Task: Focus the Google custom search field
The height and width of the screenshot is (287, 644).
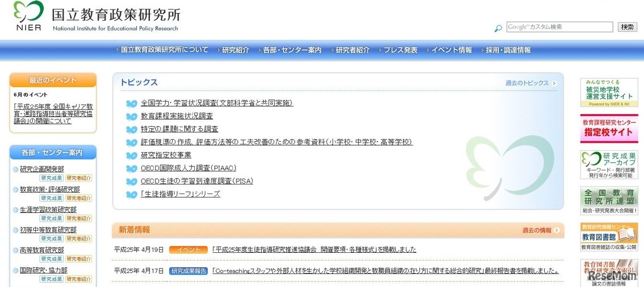Action: pos(559,27)
